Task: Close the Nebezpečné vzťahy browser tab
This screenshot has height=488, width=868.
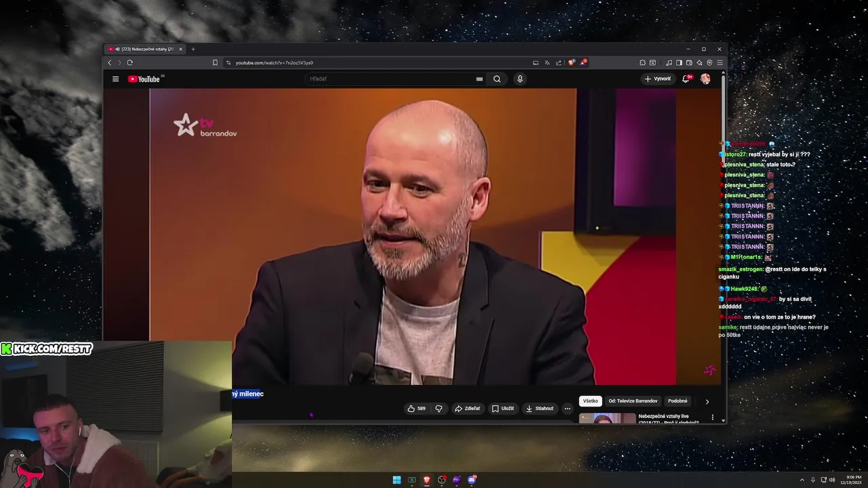Action: coord(180,49)
